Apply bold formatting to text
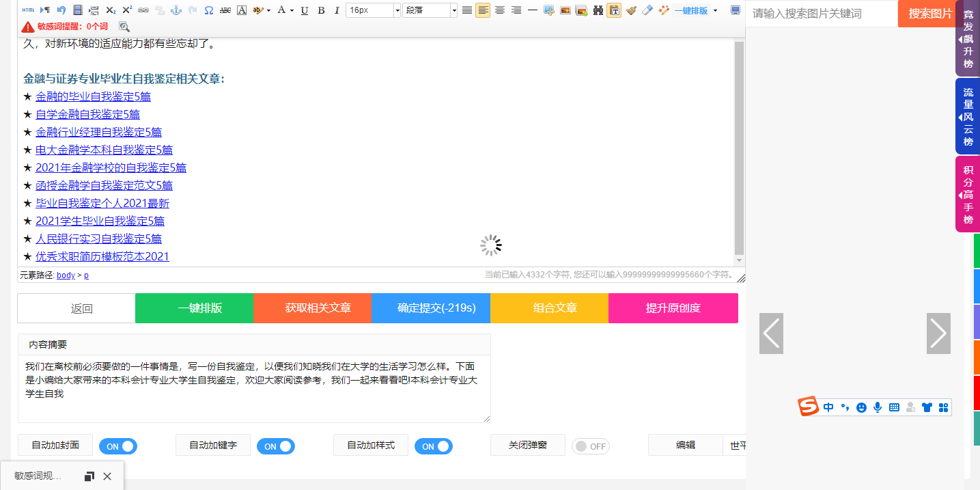This screenshot has width=980, height=490. [x=321, y=10]
